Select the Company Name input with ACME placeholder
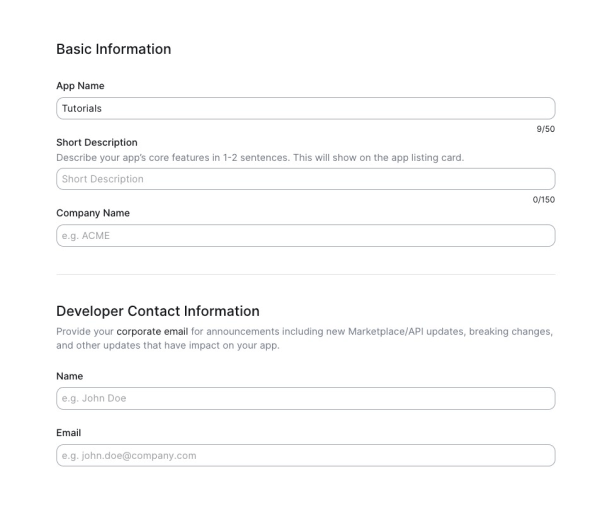The height and width of the screenshot is (512, 616). (x=305, y=236)
